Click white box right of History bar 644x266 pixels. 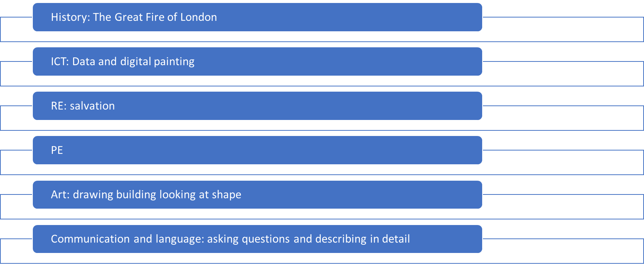tap(563, 29)
